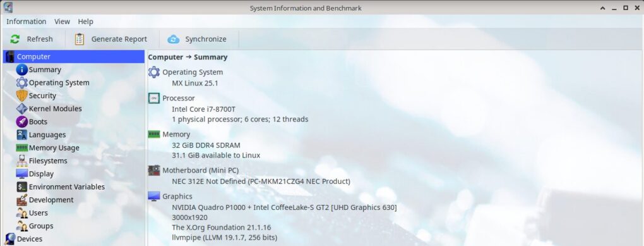Open the Development entry
The width and height of the screenshot is (644, 246).
pos(51,200)
